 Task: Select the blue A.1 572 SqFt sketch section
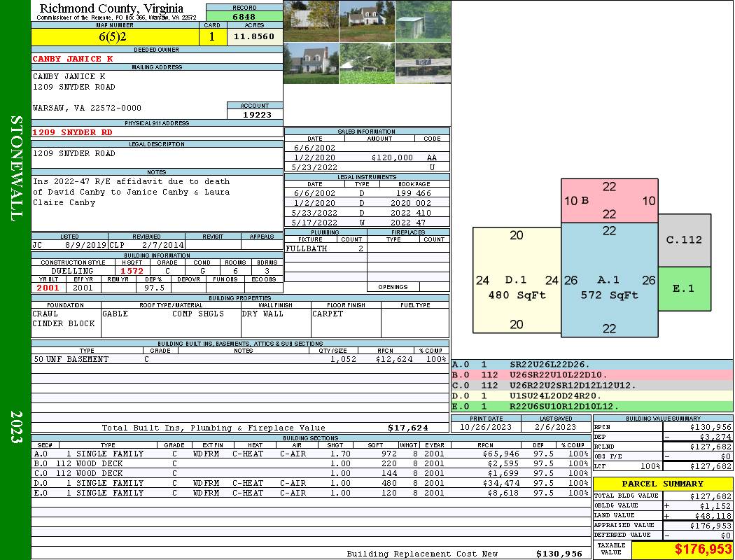[x=610, y=280]
